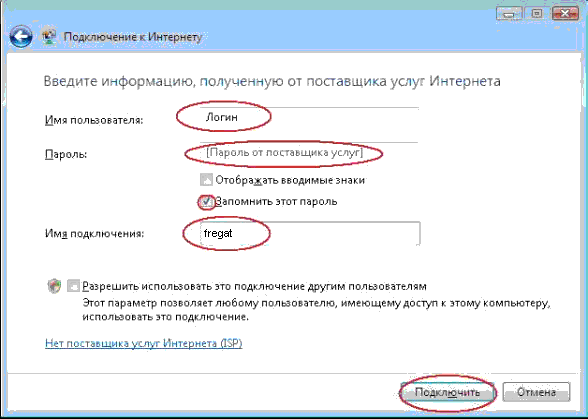
Task: Minimize the connection wizard window
Action: click(x=509, y=14)
